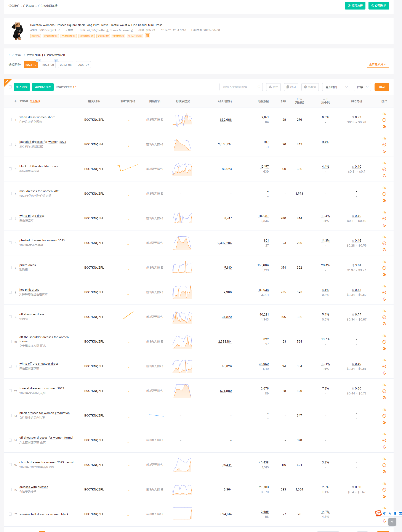This screenshot has height=532, width=402.
Task: Click the magnifier icon in keyword search box
Action: click(259, 87)
